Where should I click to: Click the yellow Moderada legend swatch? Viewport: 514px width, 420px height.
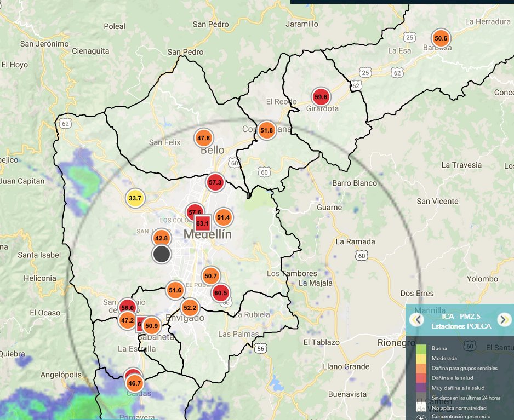tap(421, 359)
